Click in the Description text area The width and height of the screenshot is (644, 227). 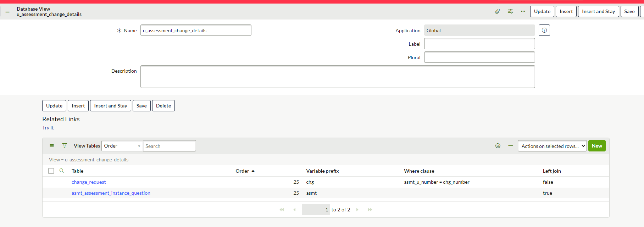[x=338, y=77]
